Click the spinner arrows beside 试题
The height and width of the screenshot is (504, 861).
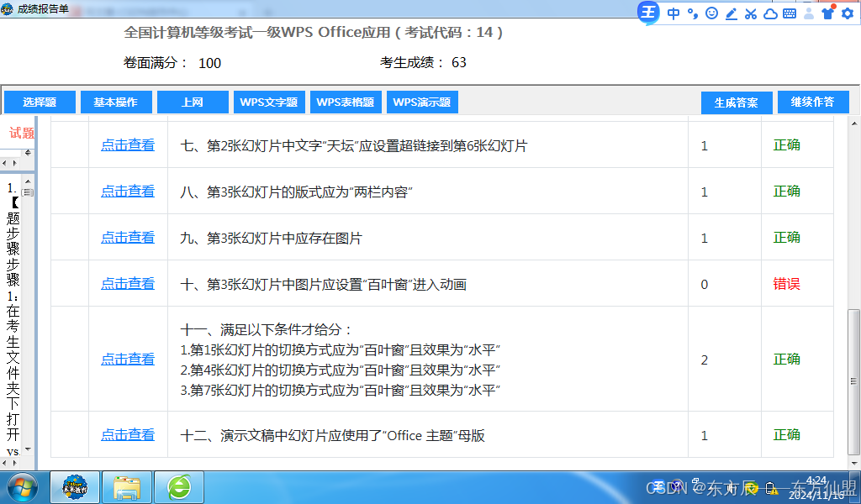coord(28,153)
